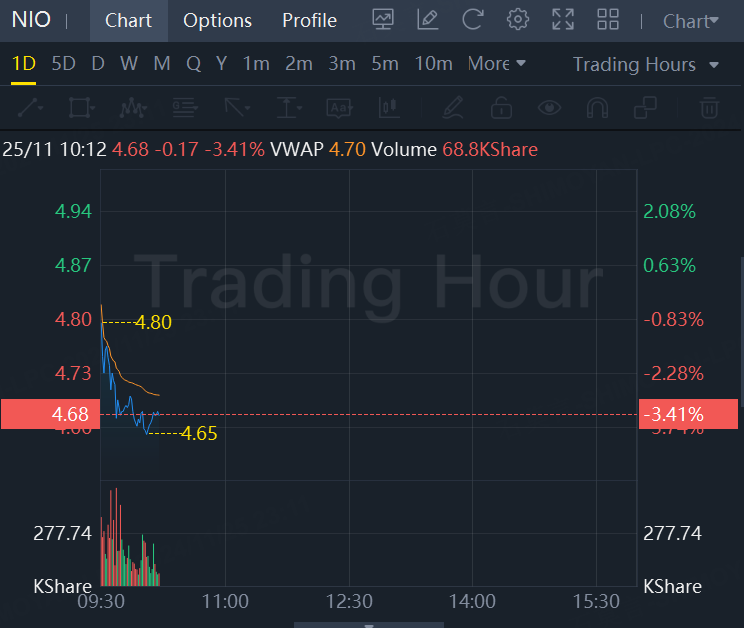Screen dimensions: 744x628
Task: Open the Trading Hours dropdown
Action: pos(646,64)
